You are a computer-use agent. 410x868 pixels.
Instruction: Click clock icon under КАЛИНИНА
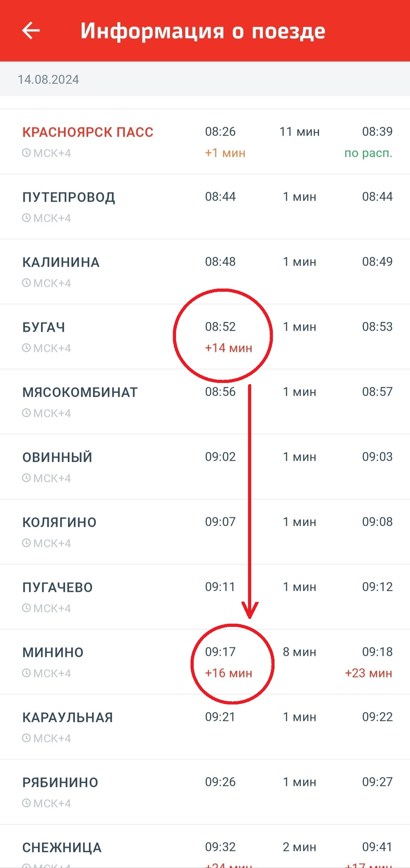[26, 283]
